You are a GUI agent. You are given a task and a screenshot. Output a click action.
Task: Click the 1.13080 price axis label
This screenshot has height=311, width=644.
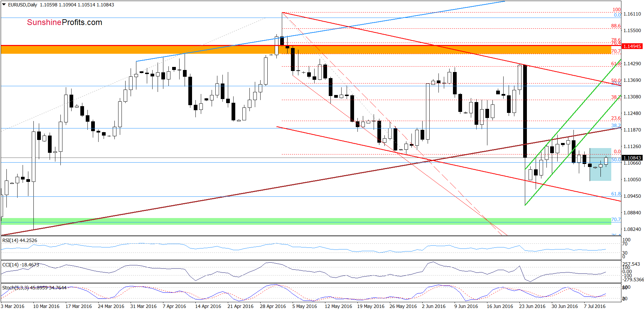click(x=632, y=97)
